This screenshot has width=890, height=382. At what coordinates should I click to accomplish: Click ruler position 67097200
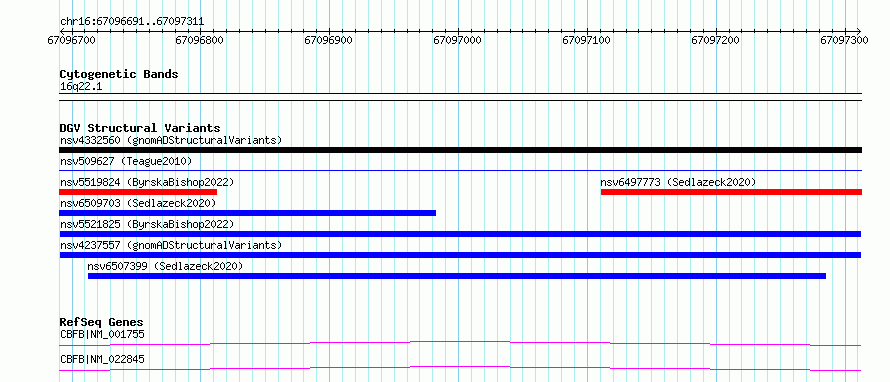tap(715, 40)
